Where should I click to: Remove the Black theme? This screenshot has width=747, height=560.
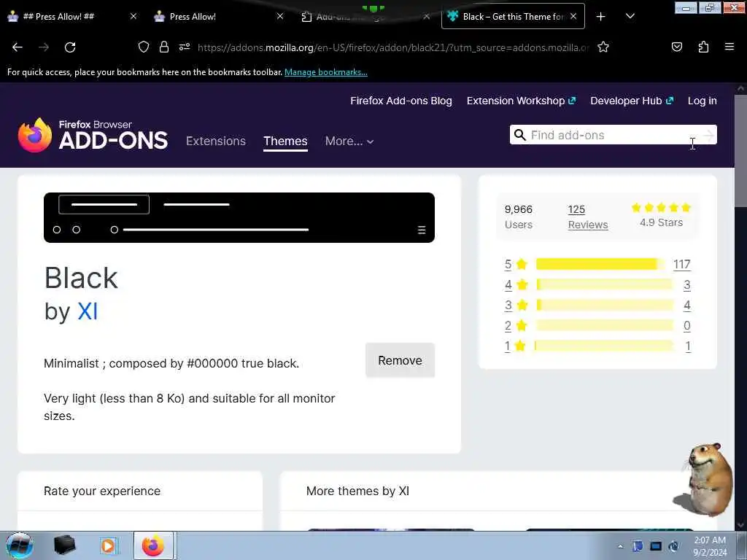tap(400, 360)
